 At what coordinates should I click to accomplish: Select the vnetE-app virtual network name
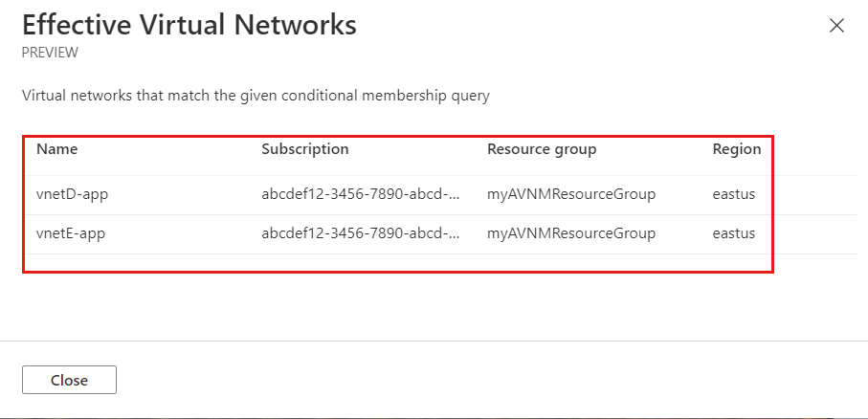[x=70, y=233]
